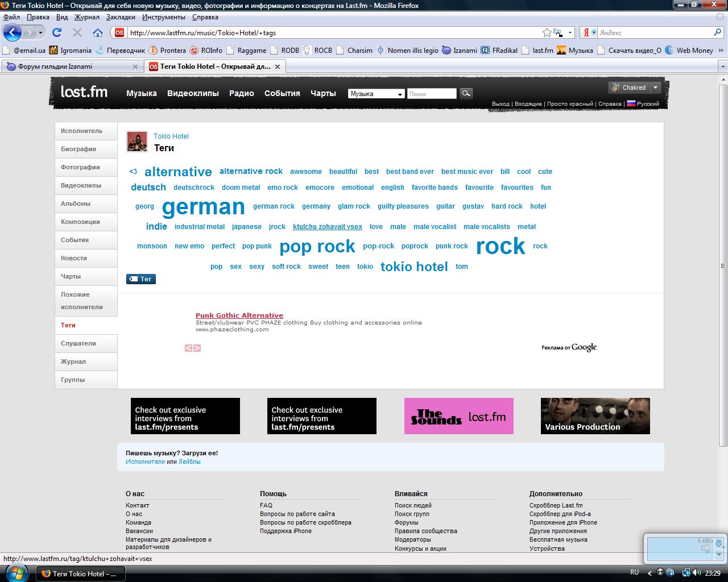The height and width of the screenshot is (582, 728).
Task: Click the network icon in system tray
Action: point(686,572)
